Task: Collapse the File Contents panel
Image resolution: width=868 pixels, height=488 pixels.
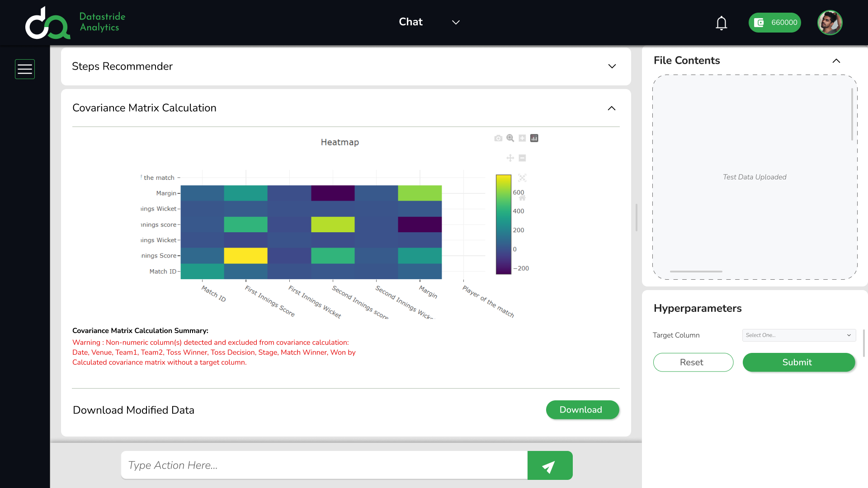Action: pyautogui.click(x=836, y=61)
